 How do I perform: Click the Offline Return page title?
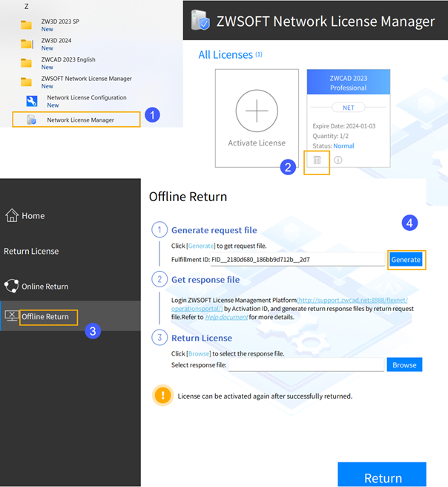click(188, 197)
